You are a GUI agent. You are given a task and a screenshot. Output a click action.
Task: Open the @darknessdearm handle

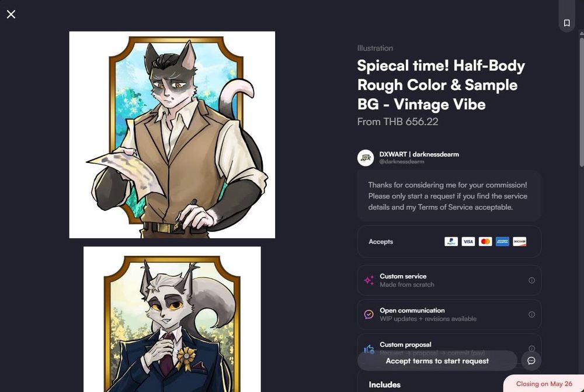[402, 162]
